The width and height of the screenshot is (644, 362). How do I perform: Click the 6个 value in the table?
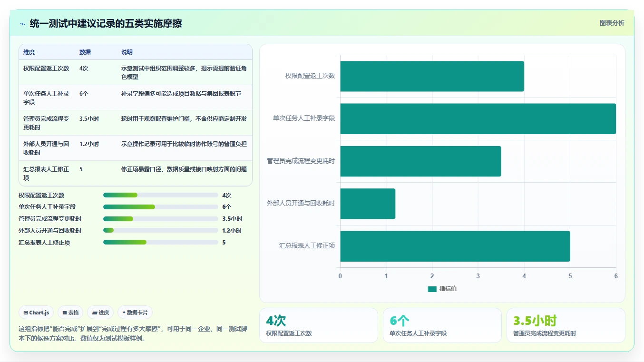pos(84,94)
